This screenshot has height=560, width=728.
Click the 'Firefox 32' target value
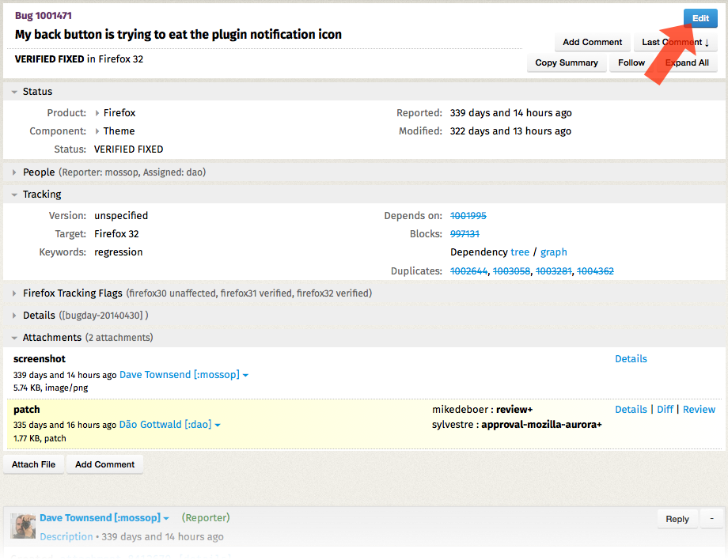click(116, 234)
